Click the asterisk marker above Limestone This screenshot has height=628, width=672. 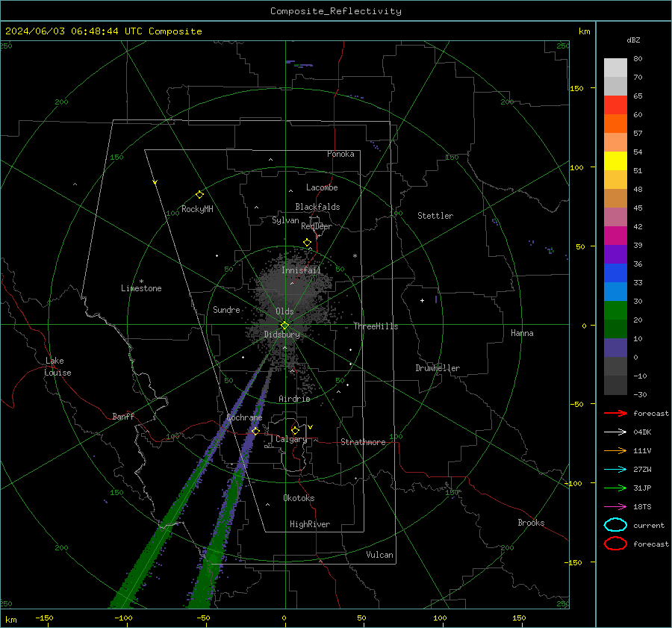(141, 282)
